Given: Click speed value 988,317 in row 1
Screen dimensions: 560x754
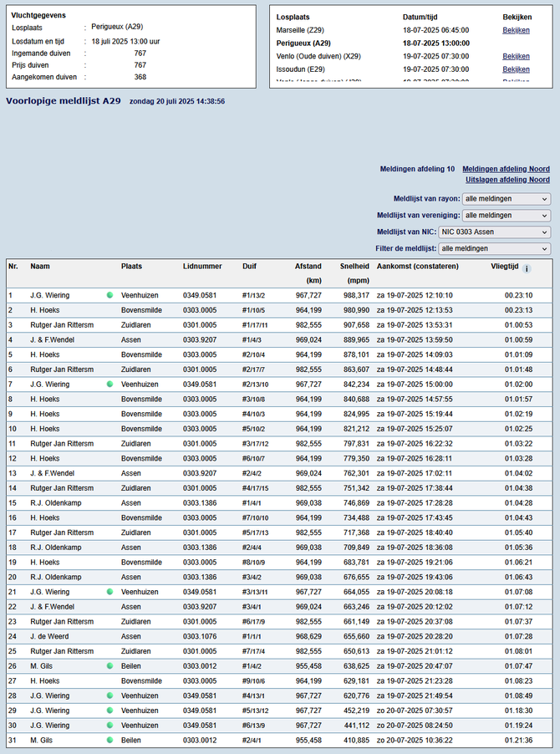Looking at the screenshot, I should [356, 295].
